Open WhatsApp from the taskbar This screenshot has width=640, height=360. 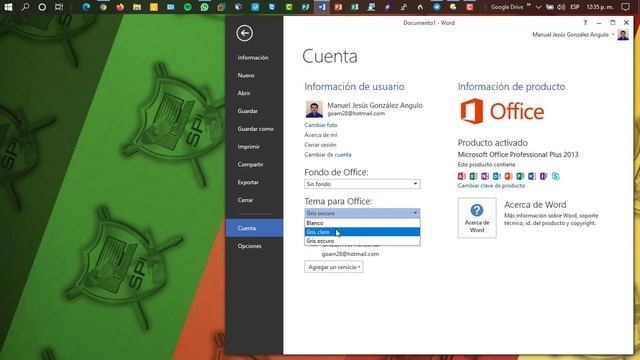(x=204, y=7)
